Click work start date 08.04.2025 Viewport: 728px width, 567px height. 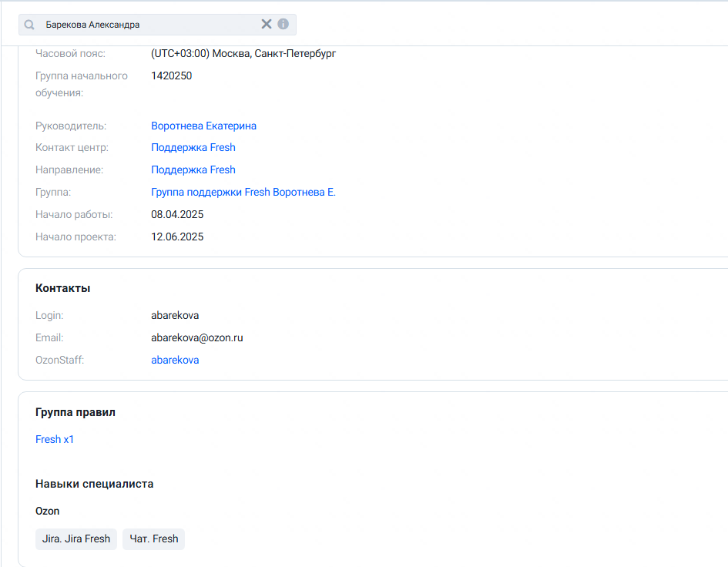coord(177,214)
